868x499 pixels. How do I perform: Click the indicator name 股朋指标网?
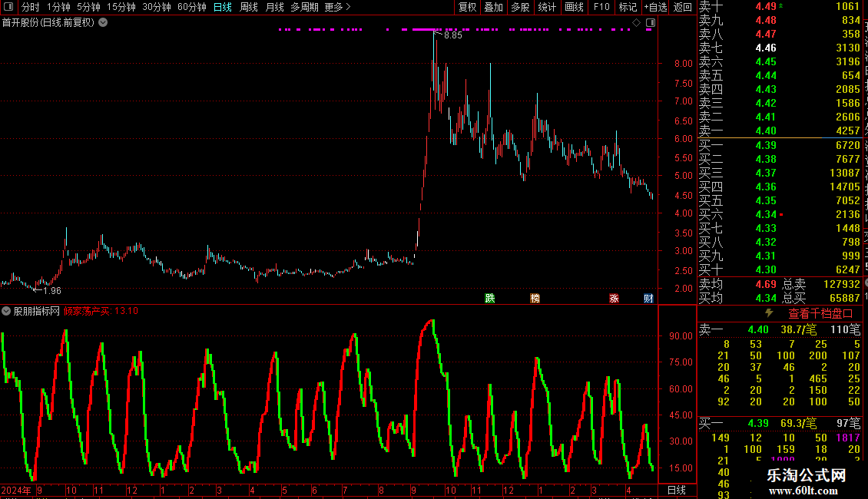point(37,311)
